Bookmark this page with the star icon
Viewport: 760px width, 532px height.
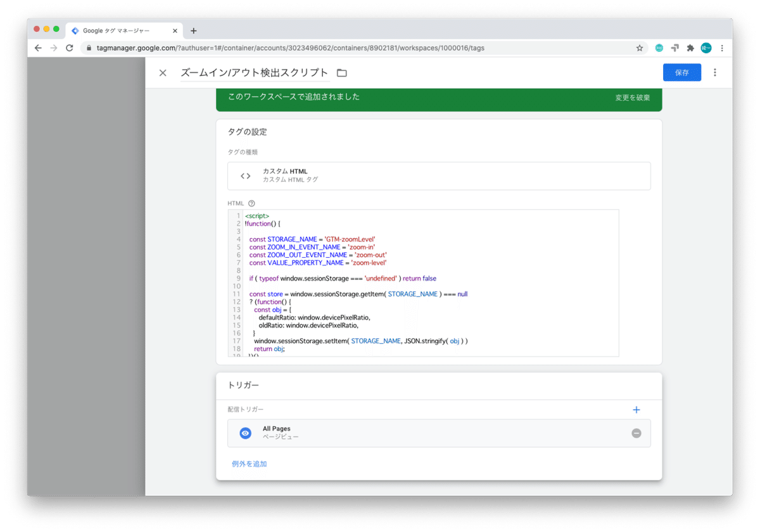tap(640, 48)
